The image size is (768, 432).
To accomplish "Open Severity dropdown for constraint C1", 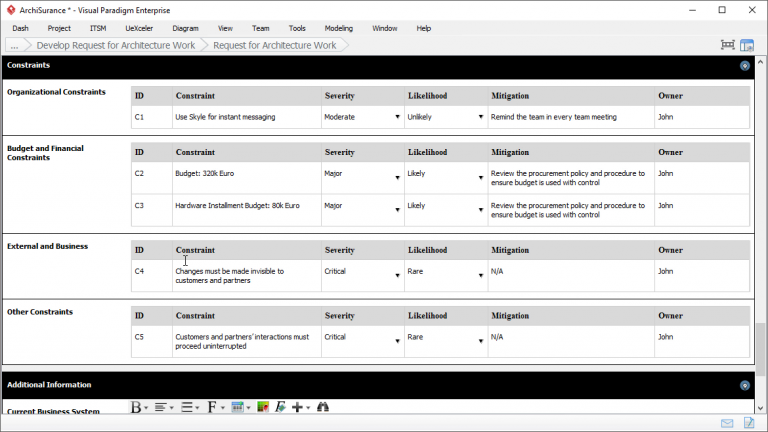I will (x=397, y=117).
